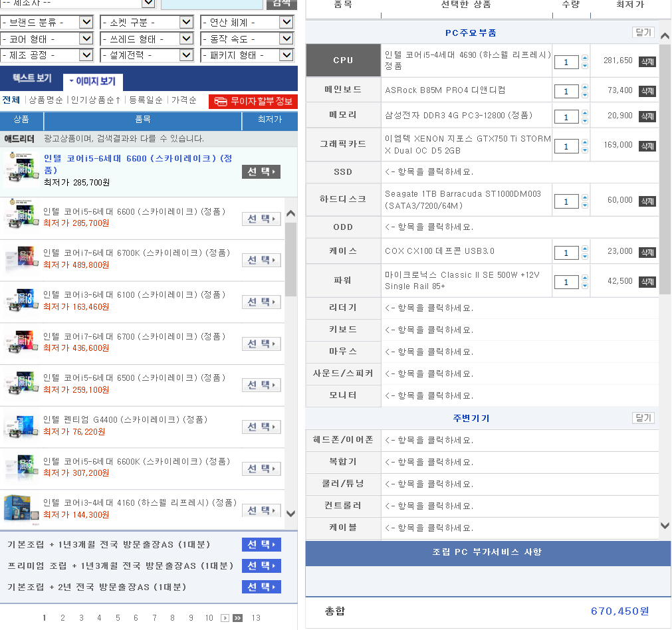Click thumbnail of 코어i5-6세대 6500

[x=21, y=384]
